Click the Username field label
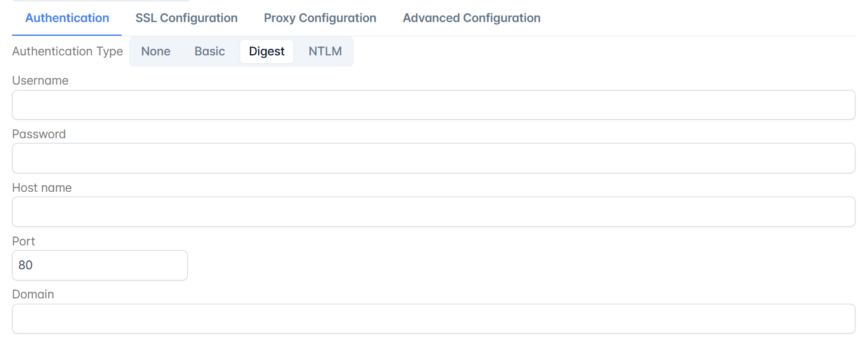Image resolution: width=868 pixels, height=355 pixels. (40, 80)
